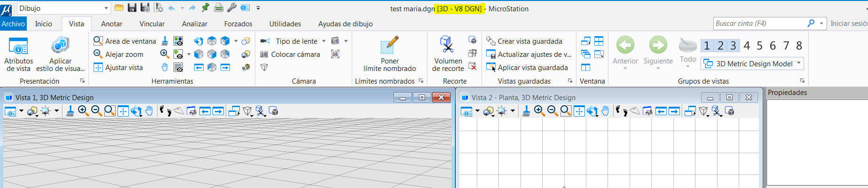This screenshot has height=188, width=868.
Task: Switch to the Inicio tab
Action: tap(44, 23)
